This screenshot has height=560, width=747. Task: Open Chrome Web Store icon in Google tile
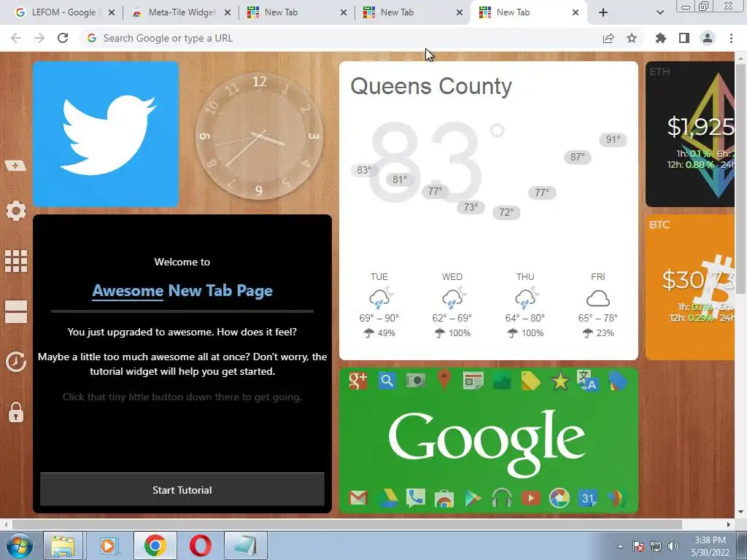[444, 499]
